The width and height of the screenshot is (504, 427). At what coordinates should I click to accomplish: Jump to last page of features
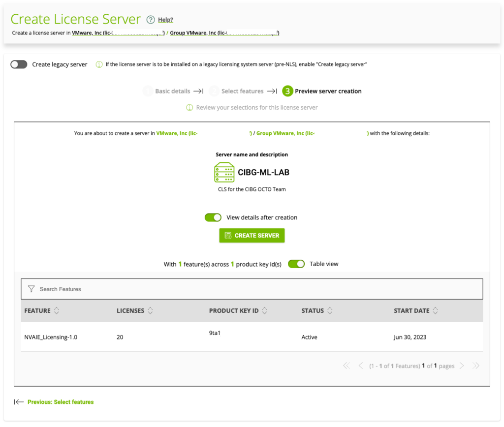coord(475,366)
